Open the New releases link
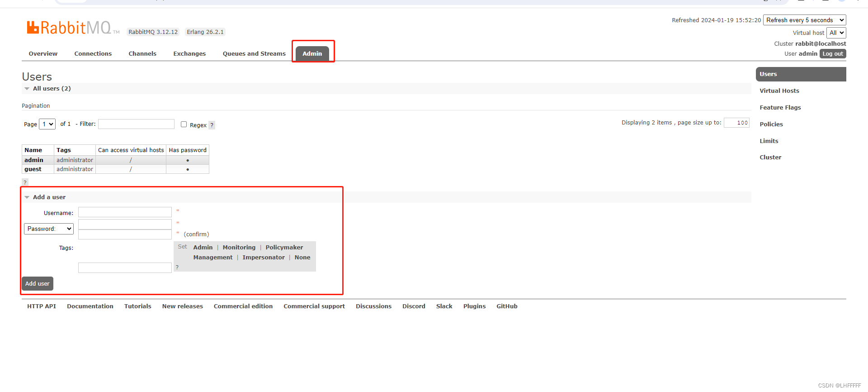868x392 pixels. coord(183,306)
